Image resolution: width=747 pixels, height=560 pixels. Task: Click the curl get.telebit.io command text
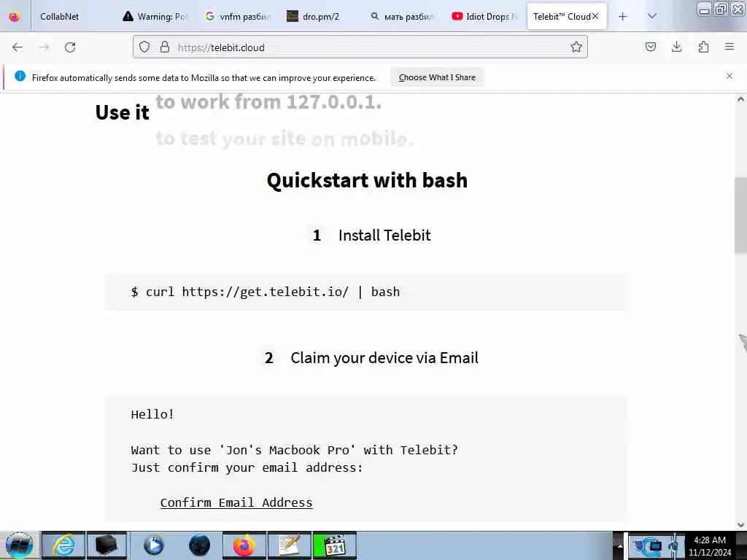pyautogui.click(x=266, y=292)
